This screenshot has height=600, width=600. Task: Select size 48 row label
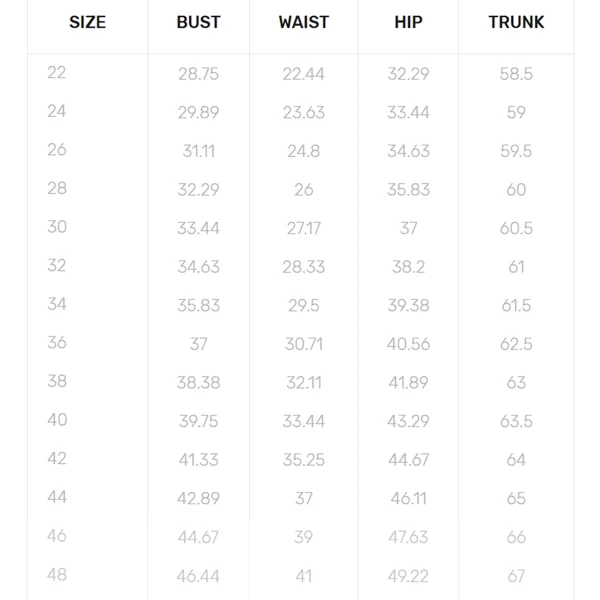coord(57,574)
